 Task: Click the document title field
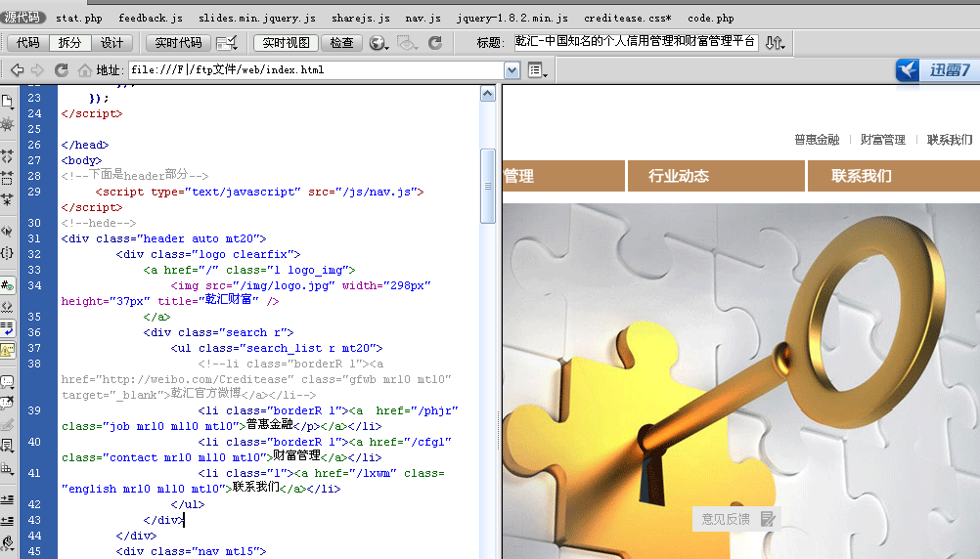click(636, 42)
